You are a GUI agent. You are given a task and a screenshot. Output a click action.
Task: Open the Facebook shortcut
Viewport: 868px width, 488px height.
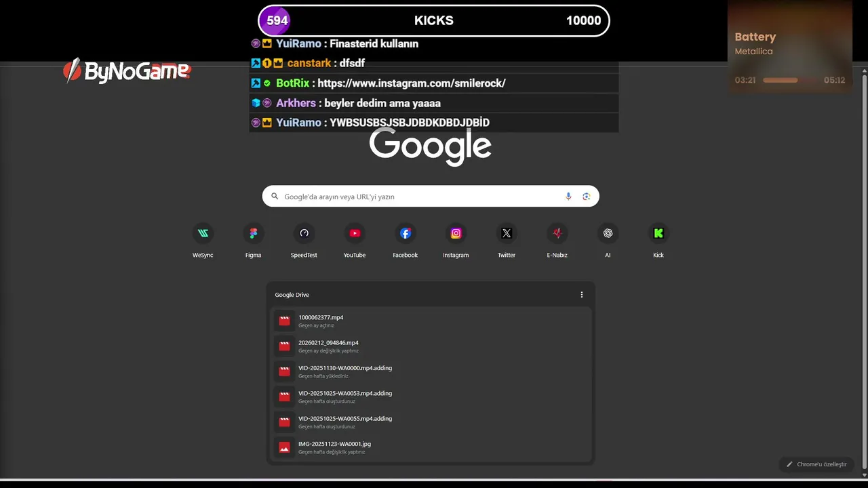point(405,241)
